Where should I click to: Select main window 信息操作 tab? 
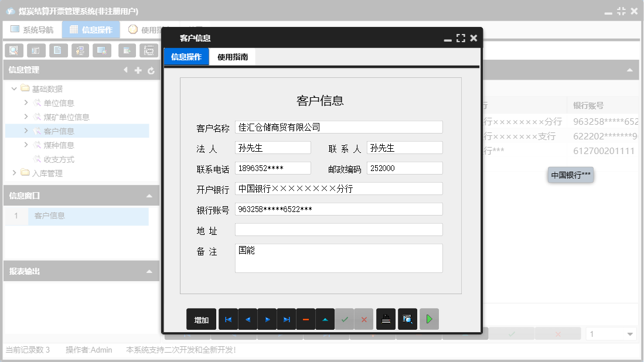pos(91,29)
